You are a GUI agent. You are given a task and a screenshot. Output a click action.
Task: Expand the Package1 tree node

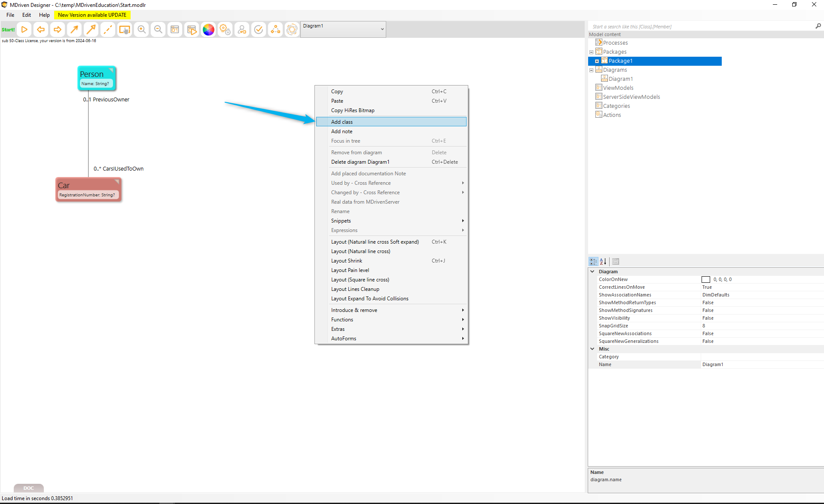coord(597,61)
